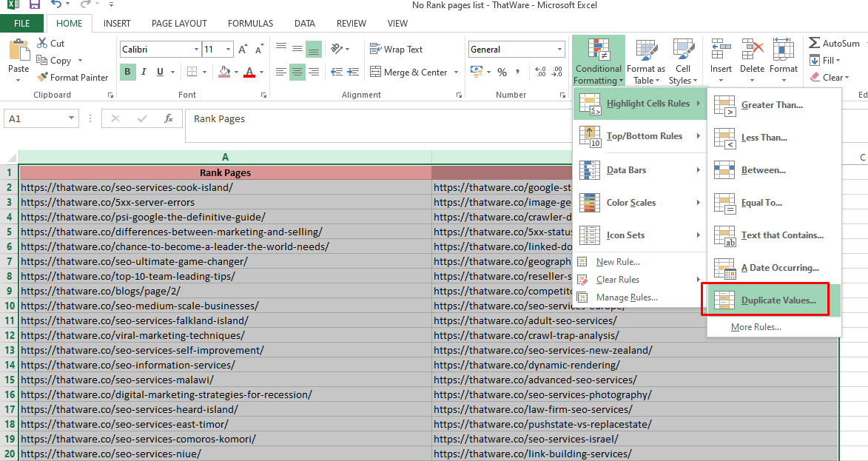The image size is (868, 461).
Task: Open Color Scales submenu
Action: pyautogui.click(x=640, y=203)
